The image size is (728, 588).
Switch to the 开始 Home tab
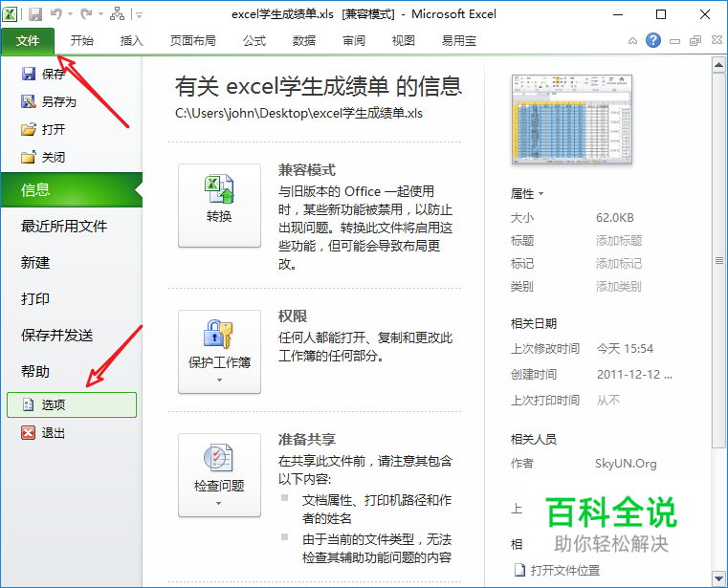point(81,41)
